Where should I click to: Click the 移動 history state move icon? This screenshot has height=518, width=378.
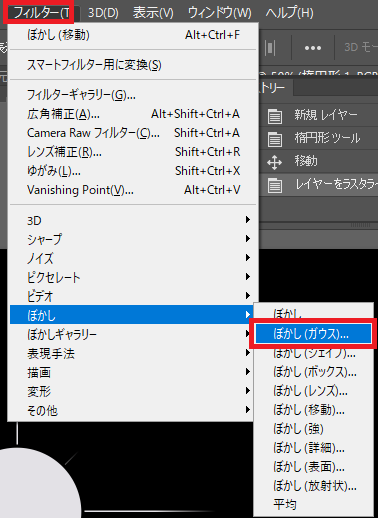[x=274, y=162]
